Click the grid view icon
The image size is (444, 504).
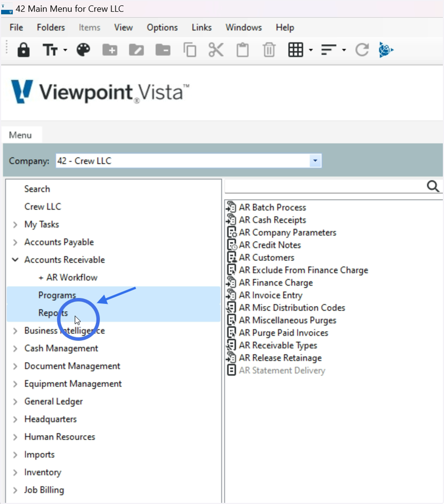[296, 50]
